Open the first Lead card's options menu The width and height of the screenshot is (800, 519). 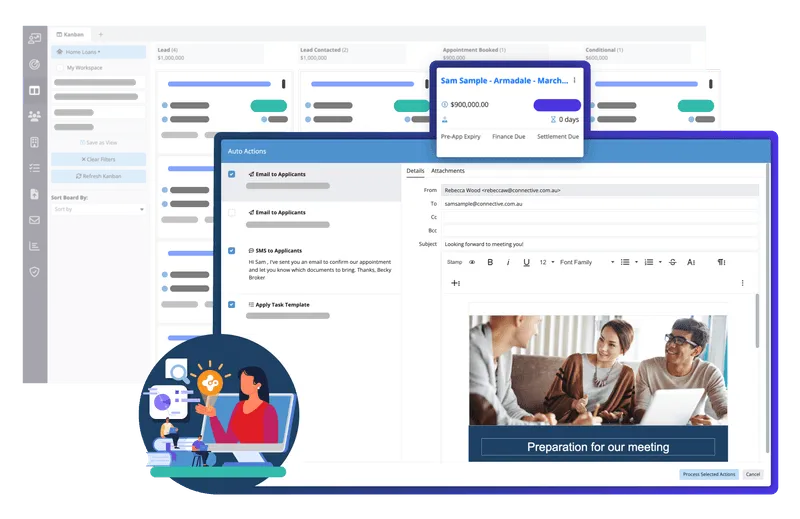(x=284, y=84)
